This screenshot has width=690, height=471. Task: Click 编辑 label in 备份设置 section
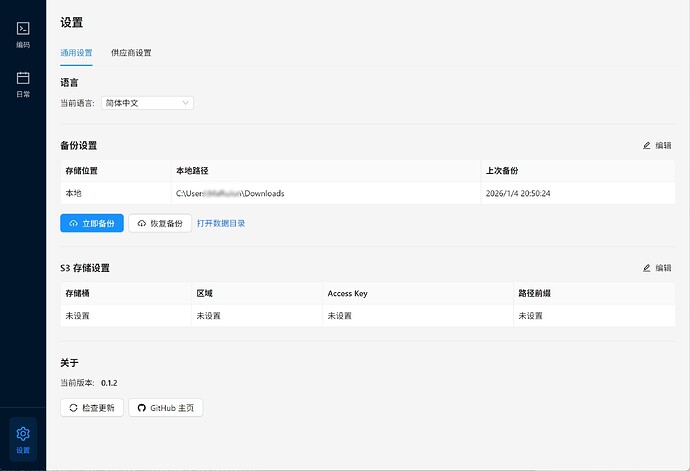663,145
